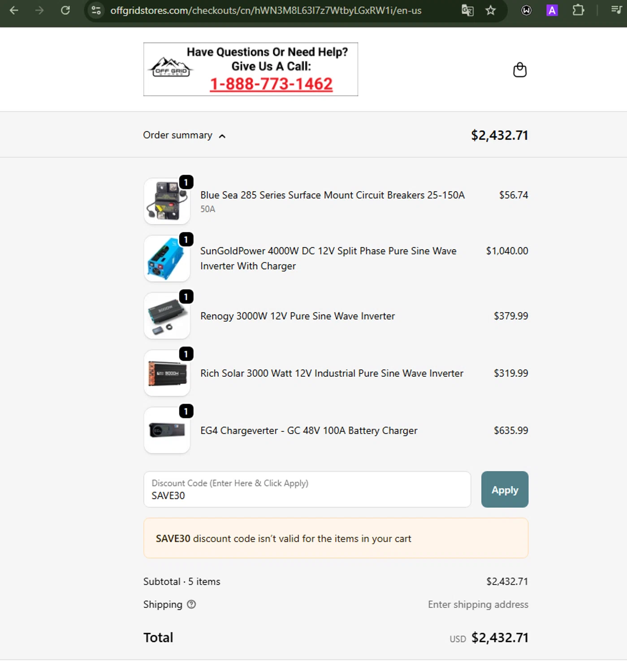Click the Off Grid Stores logo banner
Screen dimensions: 627x672
pos(251,69)
